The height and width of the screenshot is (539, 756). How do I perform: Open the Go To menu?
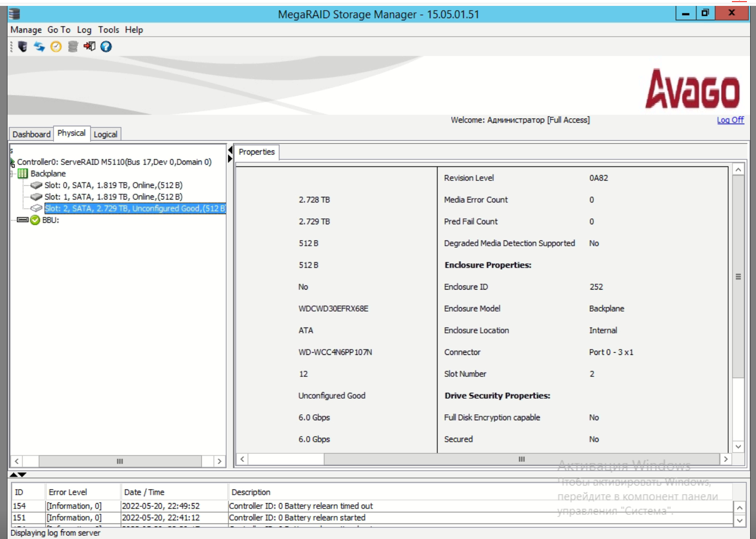[59, 30]
